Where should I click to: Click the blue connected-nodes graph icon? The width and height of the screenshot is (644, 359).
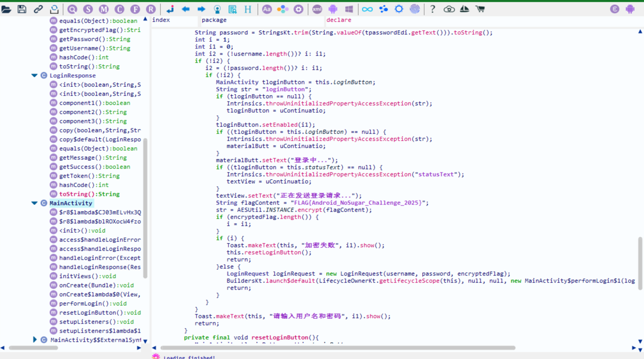pos(384,9)
